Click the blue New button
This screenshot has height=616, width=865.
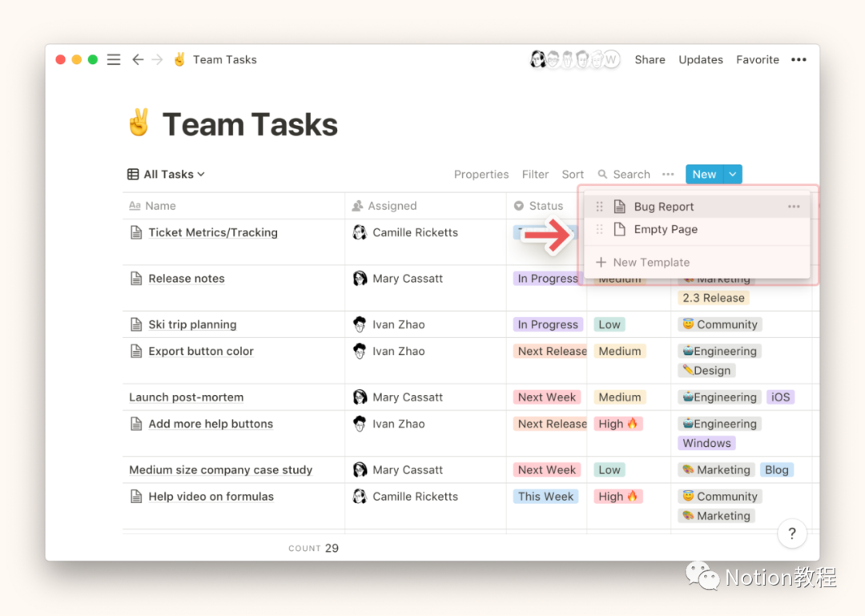[704, 175]
